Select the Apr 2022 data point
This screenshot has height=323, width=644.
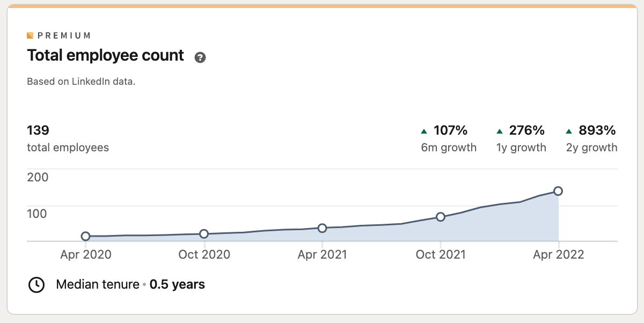(x=558, y=191)
